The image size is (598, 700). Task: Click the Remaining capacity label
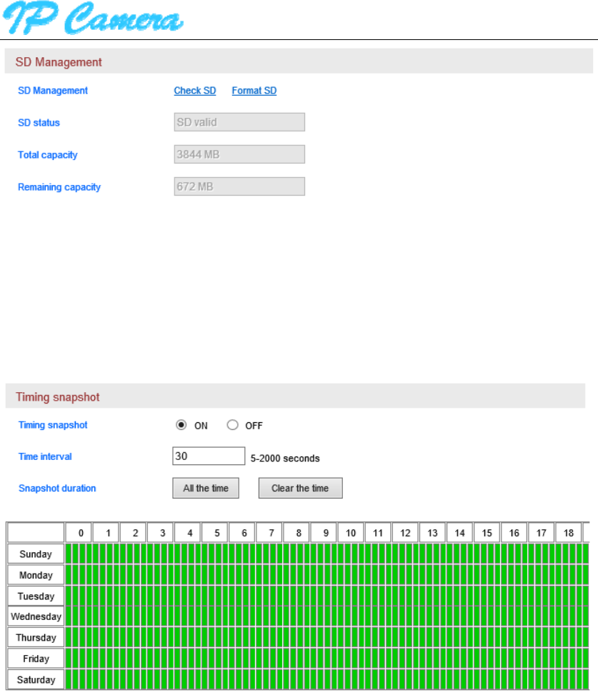pos(59,187)
